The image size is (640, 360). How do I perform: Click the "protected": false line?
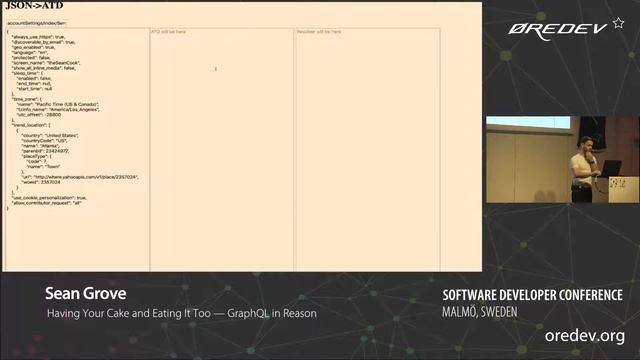click(x=31, y=58)
